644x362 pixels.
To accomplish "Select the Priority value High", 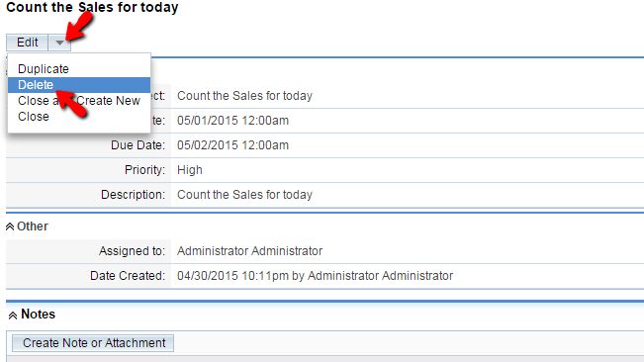I will [189, 170].
